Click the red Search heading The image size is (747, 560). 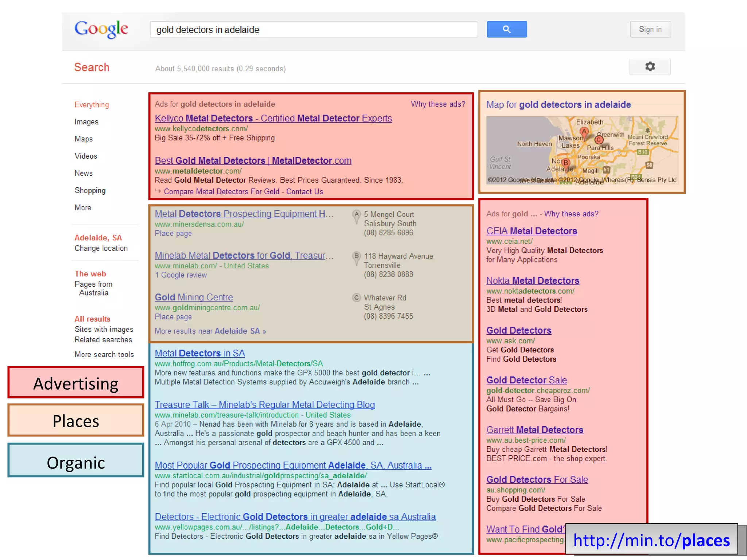click(x=92, y=67)
